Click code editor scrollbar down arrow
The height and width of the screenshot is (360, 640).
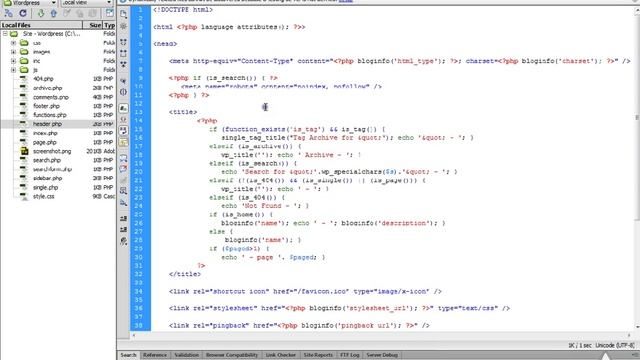(x=637, y=327)
